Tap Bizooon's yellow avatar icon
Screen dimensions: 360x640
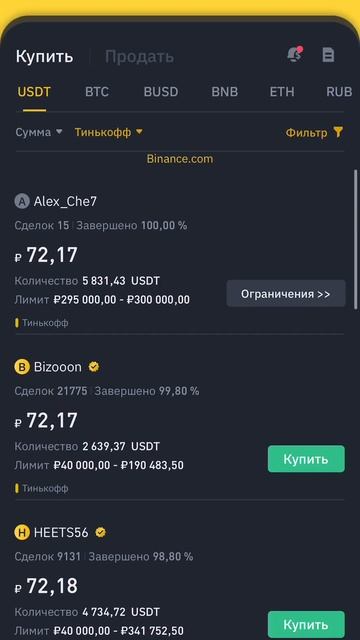(x=22, y=367)
